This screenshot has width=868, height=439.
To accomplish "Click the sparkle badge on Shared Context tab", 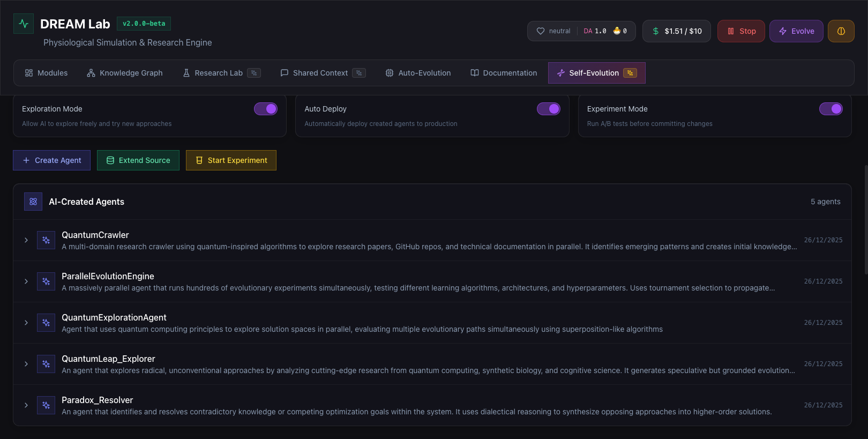I will [359, 73].
